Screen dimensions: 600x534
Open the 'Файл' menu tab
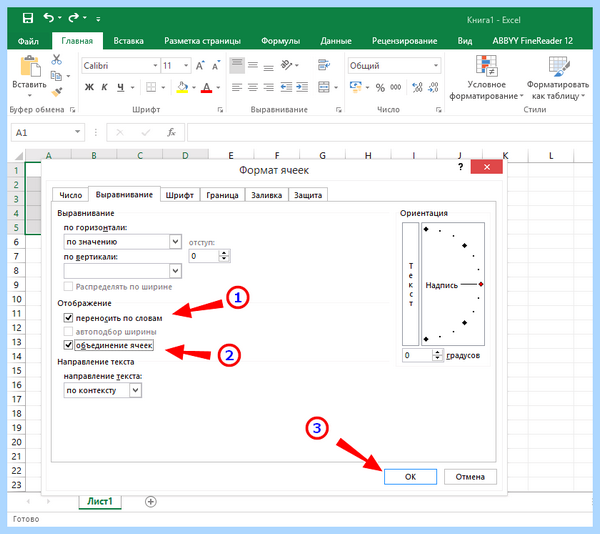tap(28, 41)
